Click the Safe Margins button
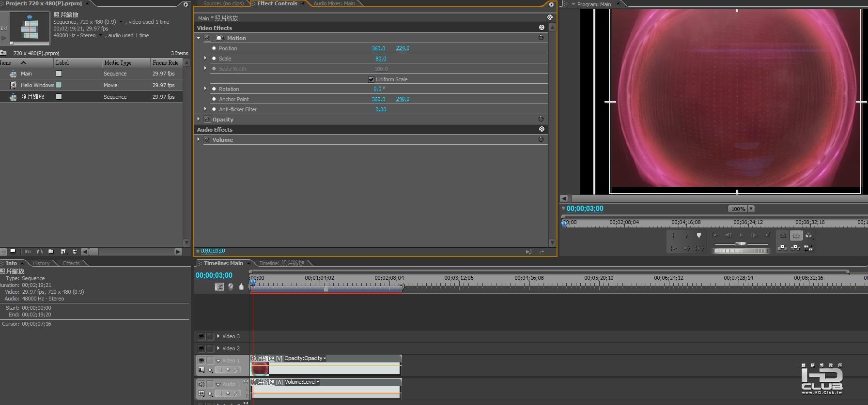The image size is (868, 405). [796, 236]
